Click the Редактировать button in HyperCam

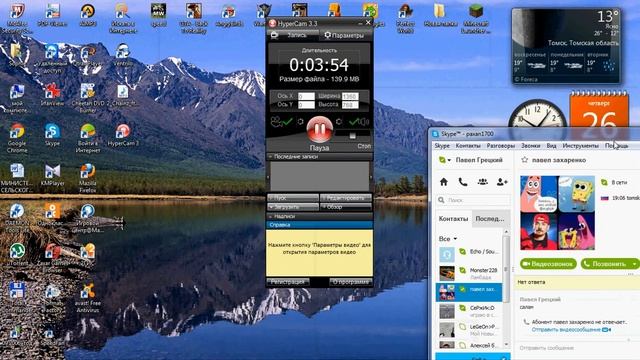click(346, 198)
